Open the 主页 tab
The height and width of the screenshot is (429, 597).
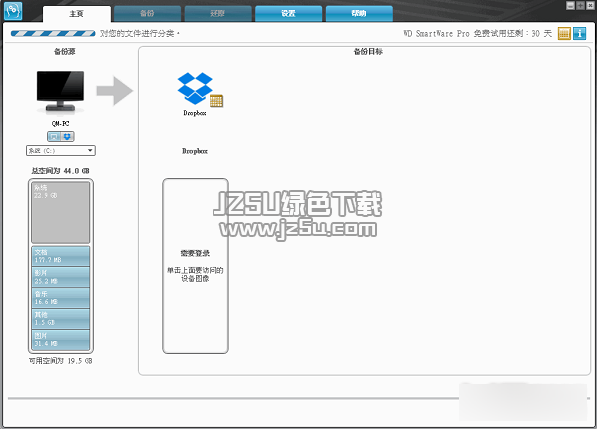[77, 14]
